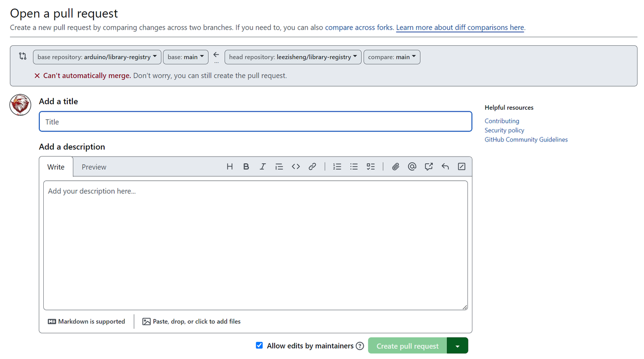Attach files using paperclip icon
644x359 pixels.
click(x=395, y=167)
